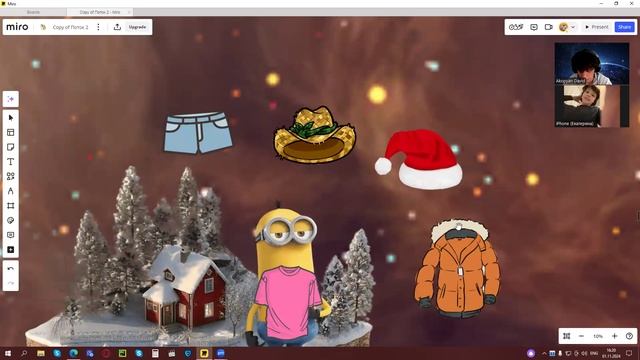Image resolution: width=640 pixels, height=360 pixels.
Task: Select the Comment tool in sidebar
Action: [11, 235]
